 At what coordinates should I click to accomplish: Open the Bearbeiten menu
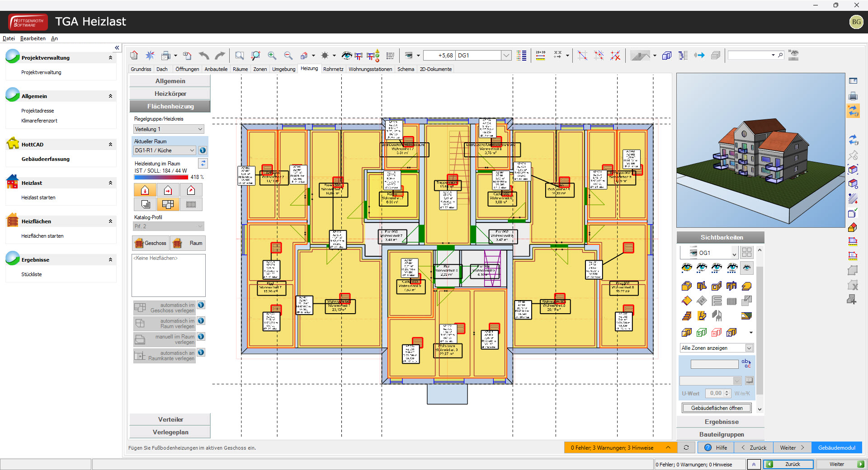click(x=33, y=38)
